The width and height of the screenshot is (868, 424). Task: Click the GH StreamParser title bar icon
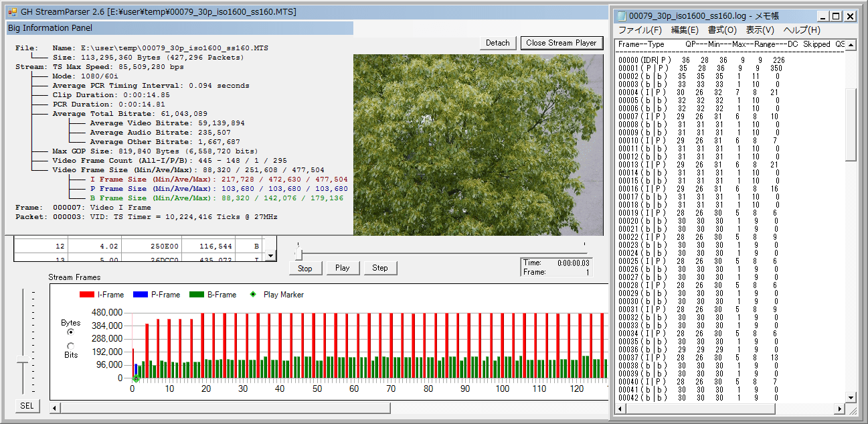[13, 12]
